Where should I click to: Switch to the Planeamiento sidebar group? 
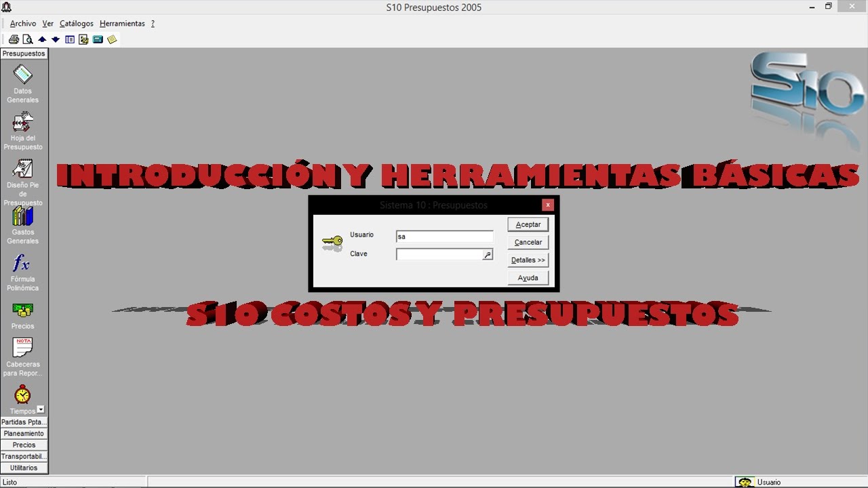[24, 433]
